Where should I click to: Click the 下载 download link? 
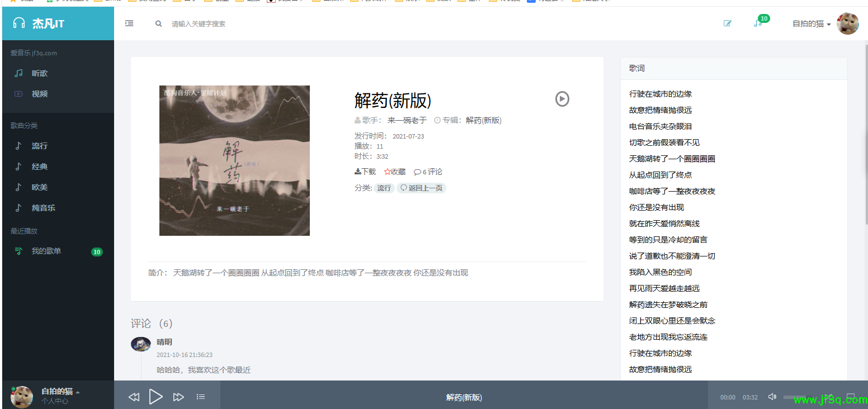click(x=365, y=172)
